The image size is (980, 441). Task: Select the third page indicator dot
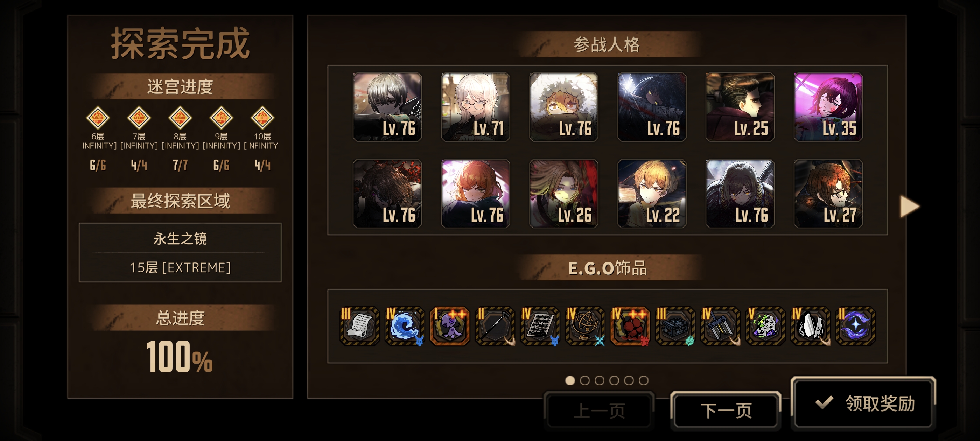pyautogui.click(x=600, y=380)
